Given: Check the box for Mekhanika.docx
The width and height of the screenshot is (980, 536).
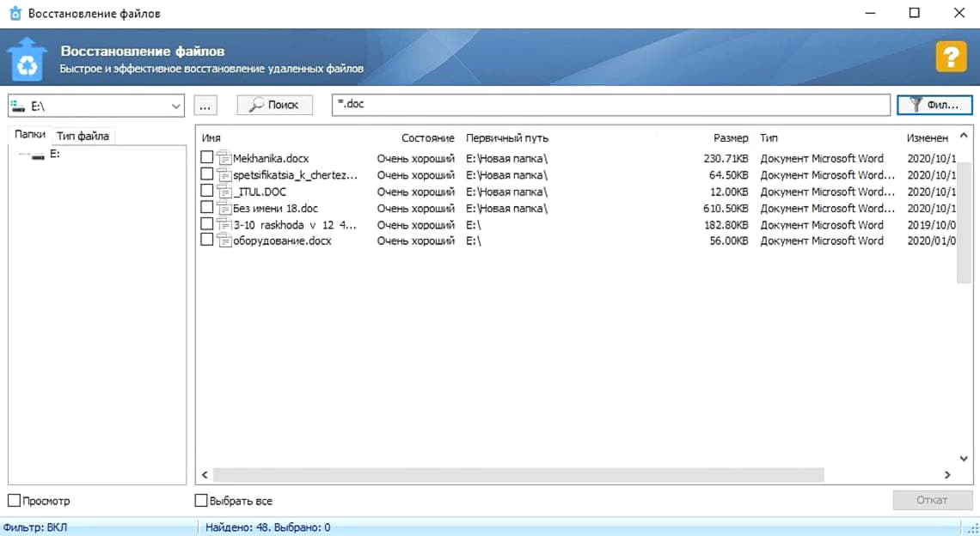Looking at the screenshot, I should pyautogui.click(x=206, y=158).
